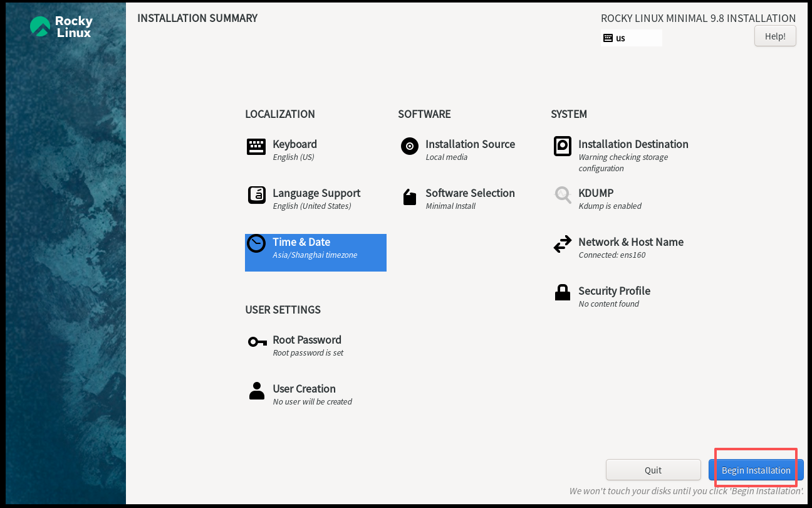The height and width of the screenshot is (508, 812).
Task: Click the 'Asia/Shanghai timezone' text
Action: (315, 255)
